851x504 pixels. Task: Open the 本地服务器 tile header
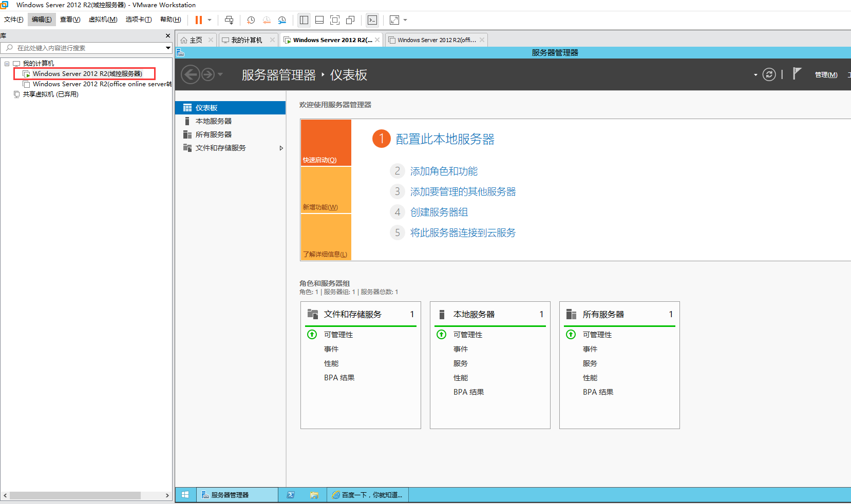490,314
